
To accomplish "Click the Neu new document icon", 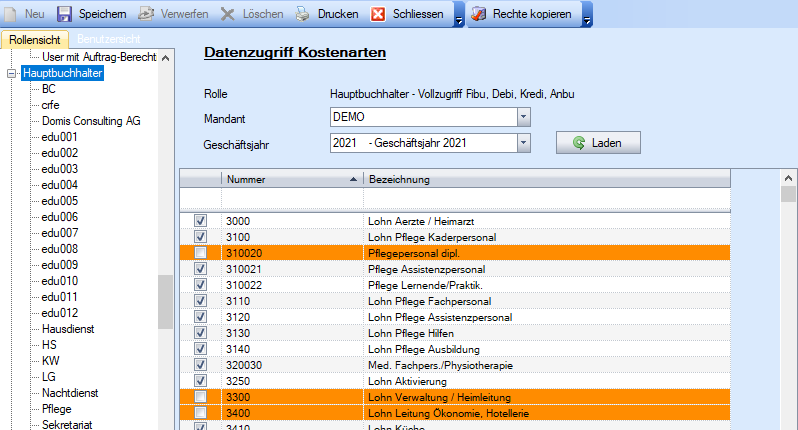I will [10, 14].
